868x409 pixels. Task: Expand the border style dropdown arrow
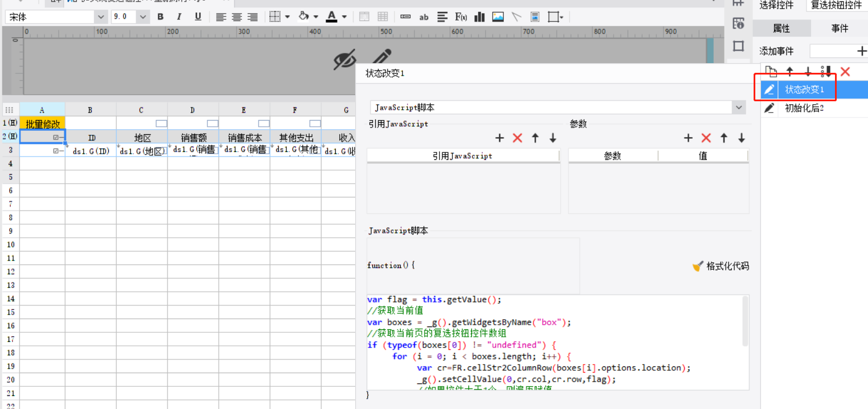[287, 17]
